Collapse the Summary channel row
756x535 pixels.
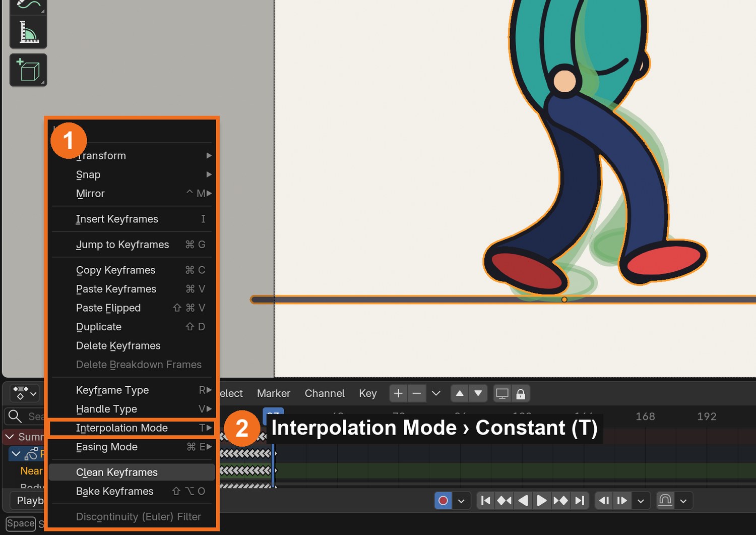pyautogui.click(x=10, y=436)
